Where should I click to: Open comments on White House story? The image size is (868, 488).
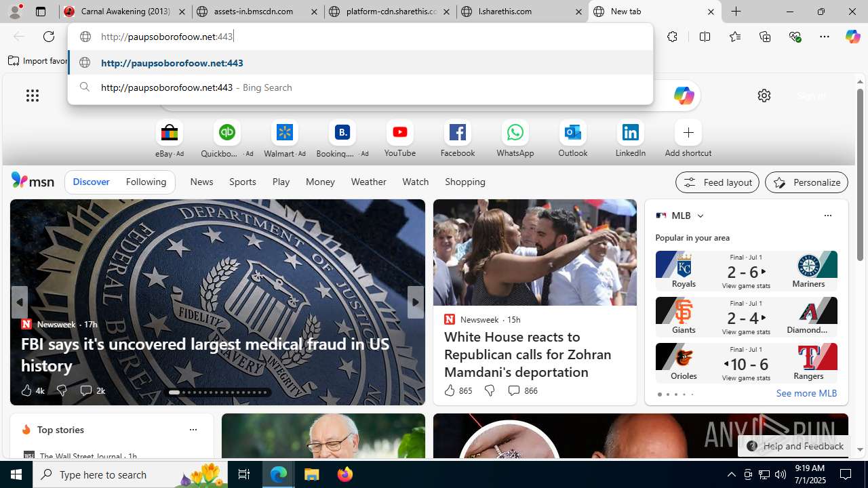pos(522,390)
